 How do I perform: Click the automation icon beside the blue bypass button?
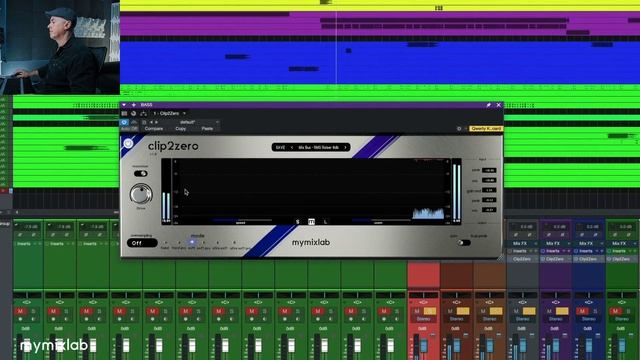[133, 122]
